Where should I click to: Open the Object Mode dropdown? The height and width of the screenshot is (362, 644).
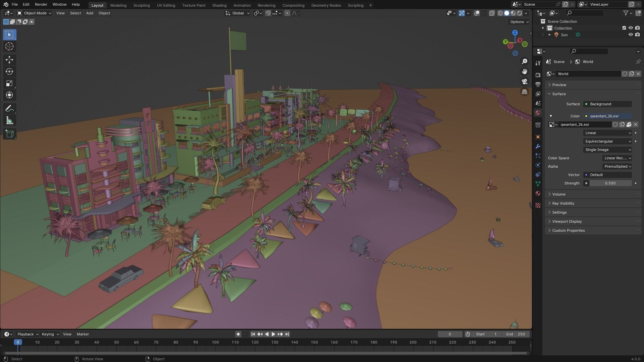coord(34,13)
